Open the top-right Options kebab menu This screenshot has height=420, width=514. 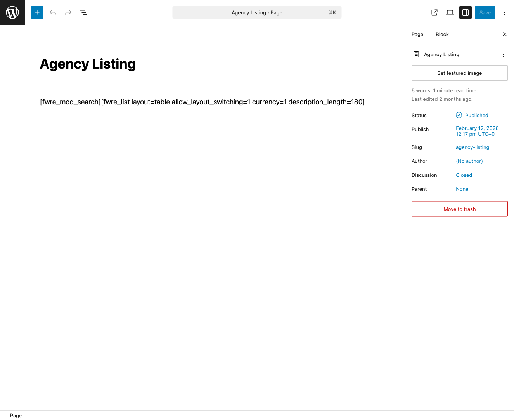pos(505,12)
